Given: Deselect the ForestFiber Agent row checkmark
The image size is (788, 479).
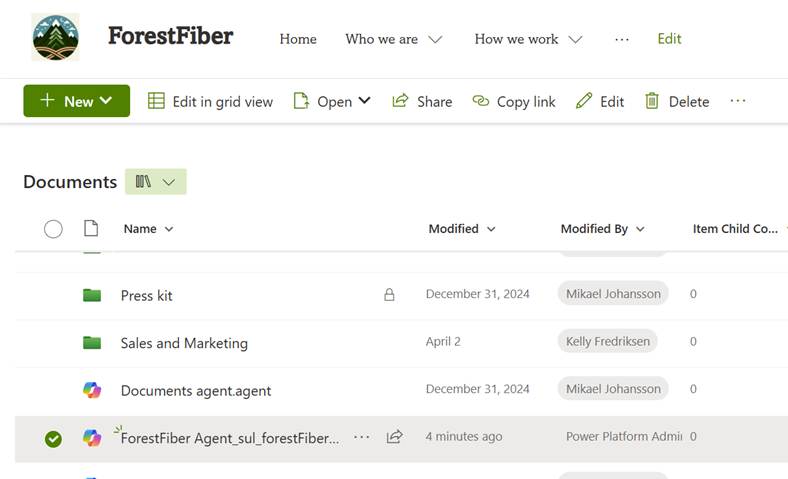Looking at the screenshot, I should [x=54, y=438].
